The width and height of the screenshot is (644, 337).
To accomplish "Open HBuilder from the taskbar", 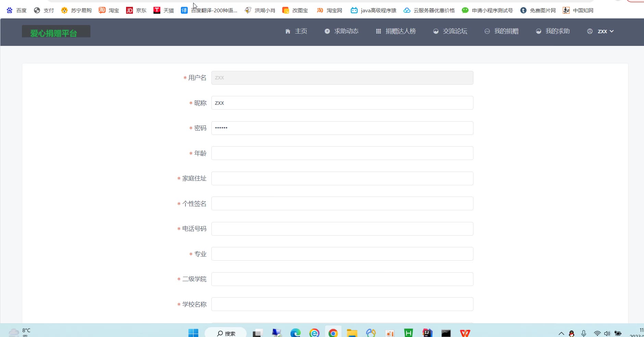I will [x=408, y=333].
